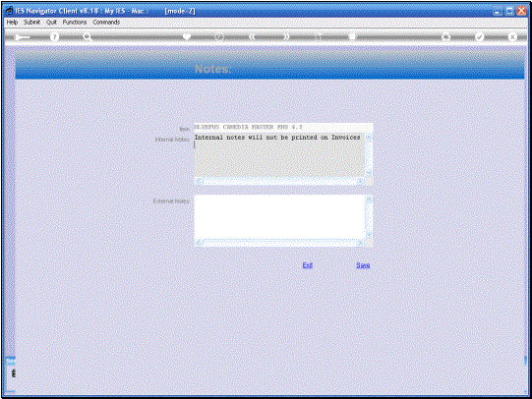The width and height of the screenshot is (532, 399).
Task: Click the round X cancel icon in toolbar
Action: pyautogui.click(x=512, y=36)
